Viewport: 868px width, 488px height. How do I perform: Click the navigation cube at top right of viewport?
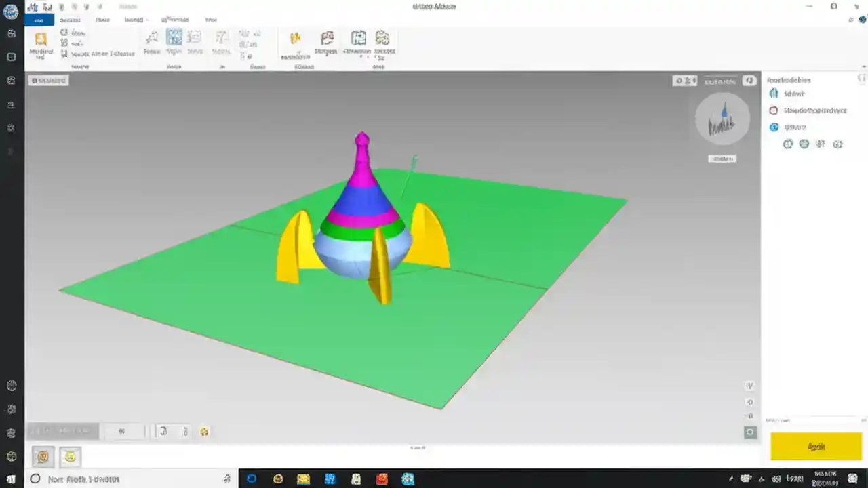click(722, 119)
